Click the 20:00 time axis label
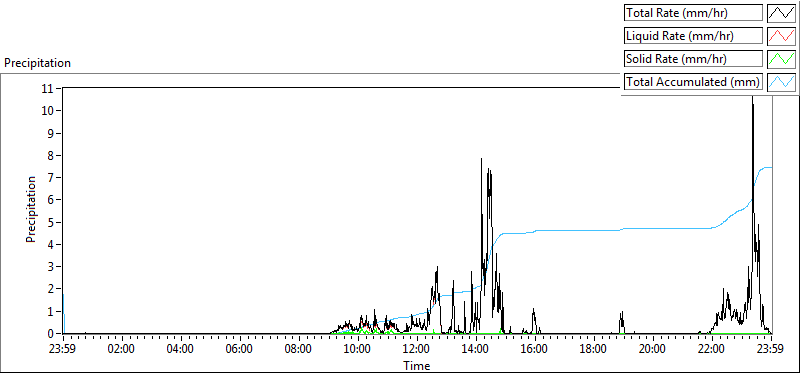Viewport: 800px width, 373px height. [653, 350]
